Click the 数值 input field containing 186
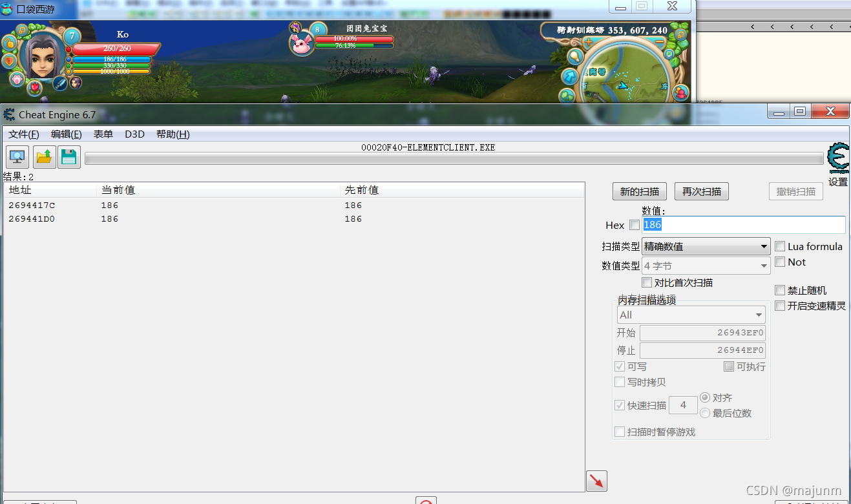 tap(744, 225)
